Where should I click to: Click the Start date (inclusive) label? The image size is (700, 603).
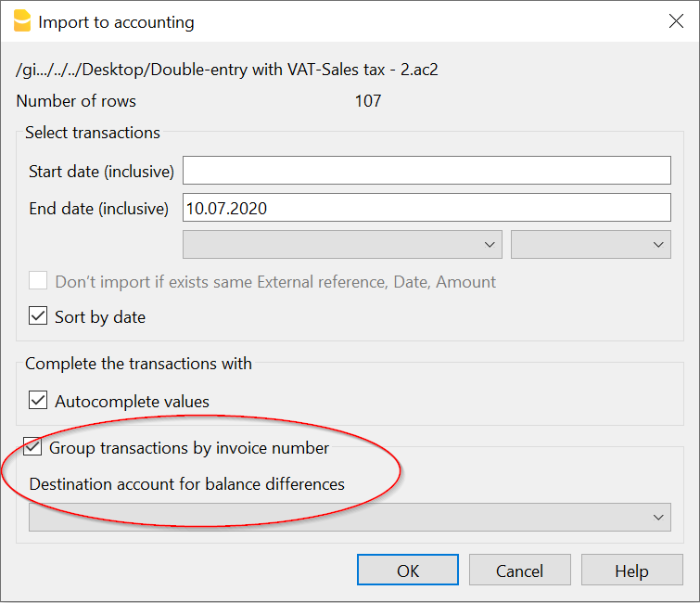(x=101, y=172)
